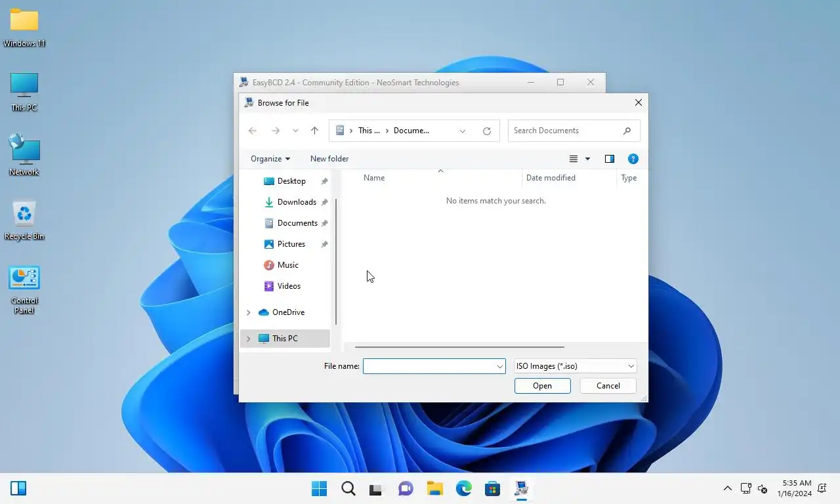Screen dimensions: 840x504
Task: Click the Open button
Action: [x=543, y=386]
